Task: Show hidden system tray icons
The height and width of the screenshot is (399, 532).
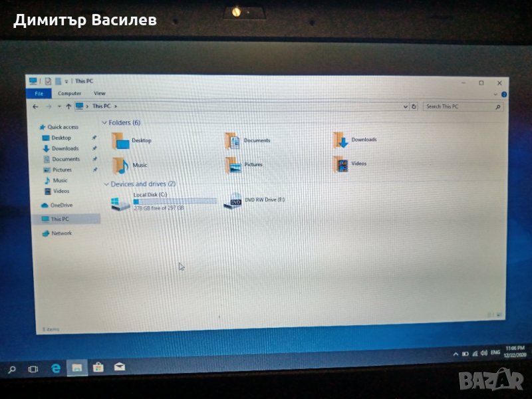Action: pyautogui.click(x=455, y=352)
